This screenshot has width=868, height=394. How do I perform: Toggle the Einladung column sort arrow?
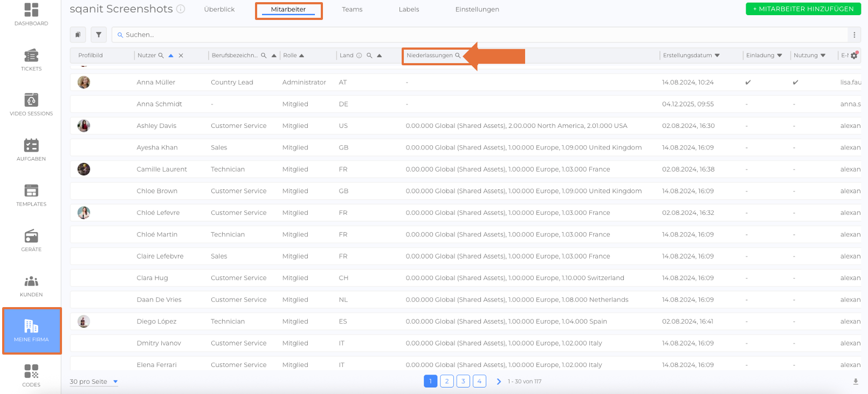pos(780,56)
